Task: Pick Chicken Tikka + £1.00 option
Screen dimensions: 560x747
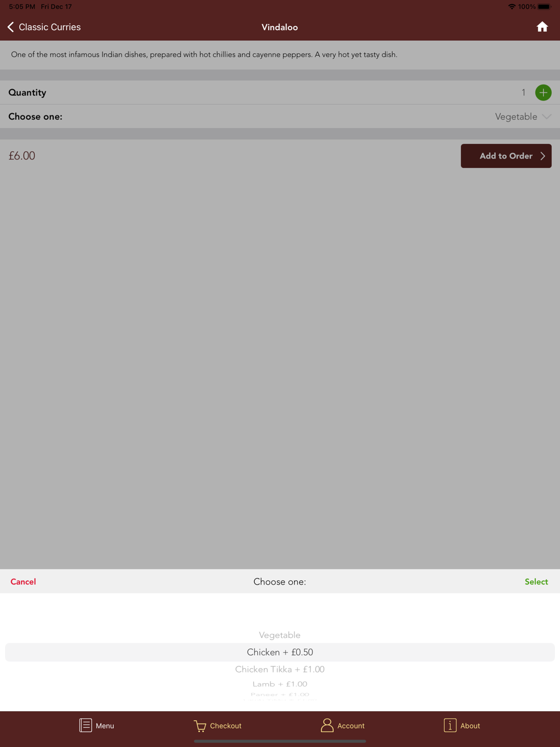Action: (280, 669)
